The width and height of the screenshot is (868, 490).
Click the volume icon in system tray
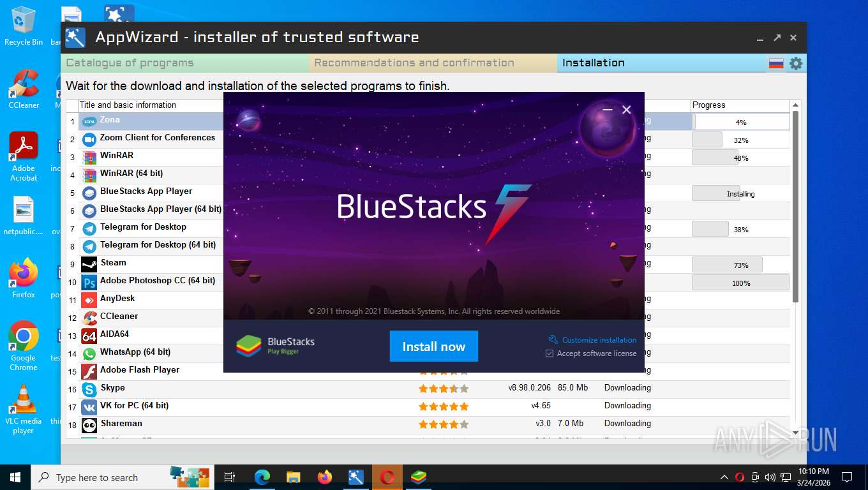(x=770, y=477)
